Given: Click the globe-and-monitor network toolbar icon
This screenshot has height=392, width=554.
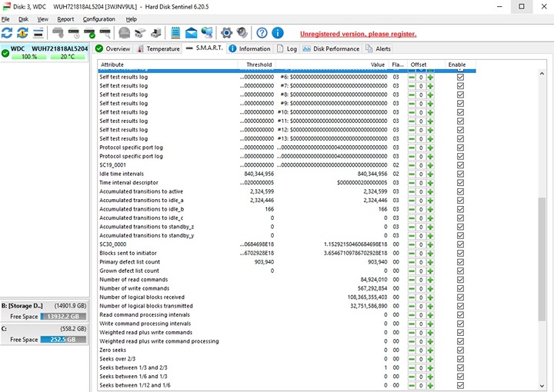Looking at the screenshot, I should 207,33.
